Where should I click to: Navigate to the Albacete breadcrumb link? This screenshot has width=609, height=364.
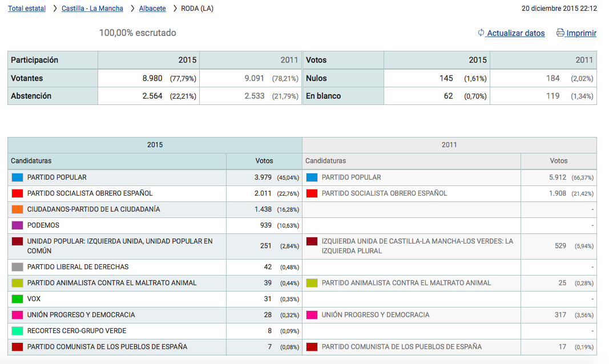coord(152,9)
